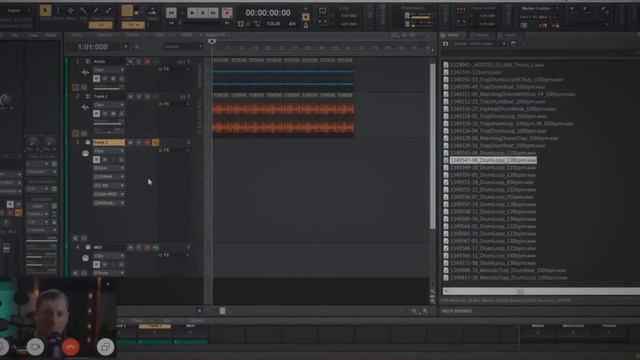This screenshot has width=640, height=360.
Task: Open the Marks tool icon
Action: pyautogui.click(x=152, y=11)
